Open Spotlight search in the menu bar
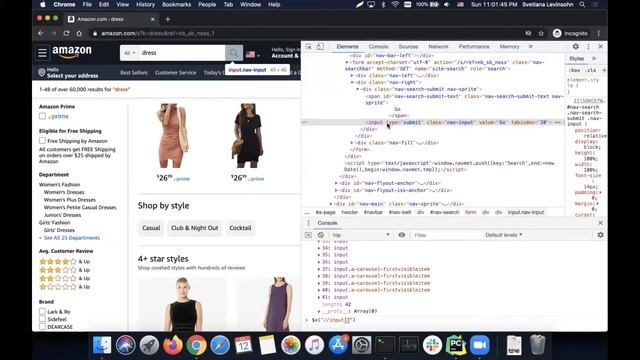Viewport: 640px width, 360px height. [x=582, y=4]
